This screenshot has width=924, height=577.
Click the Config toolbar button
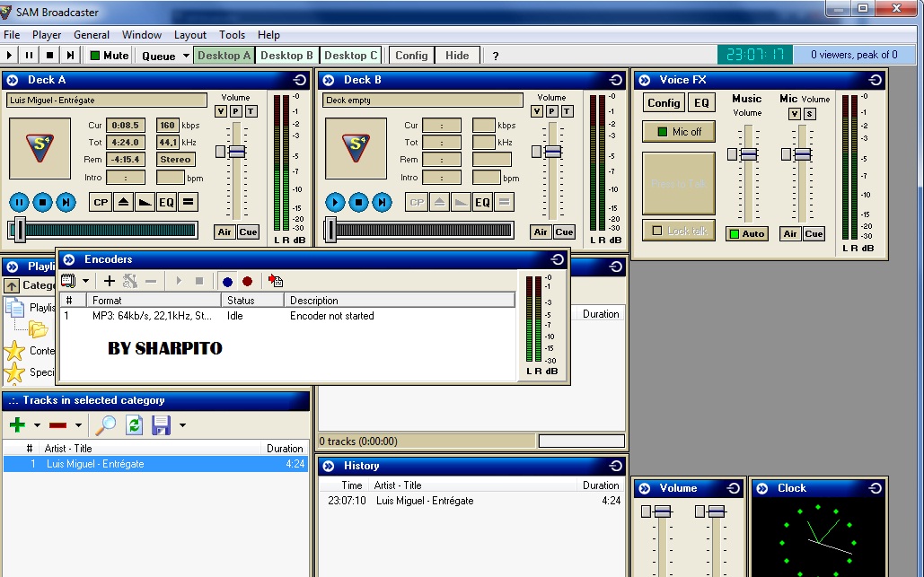(x=411, y=56)
